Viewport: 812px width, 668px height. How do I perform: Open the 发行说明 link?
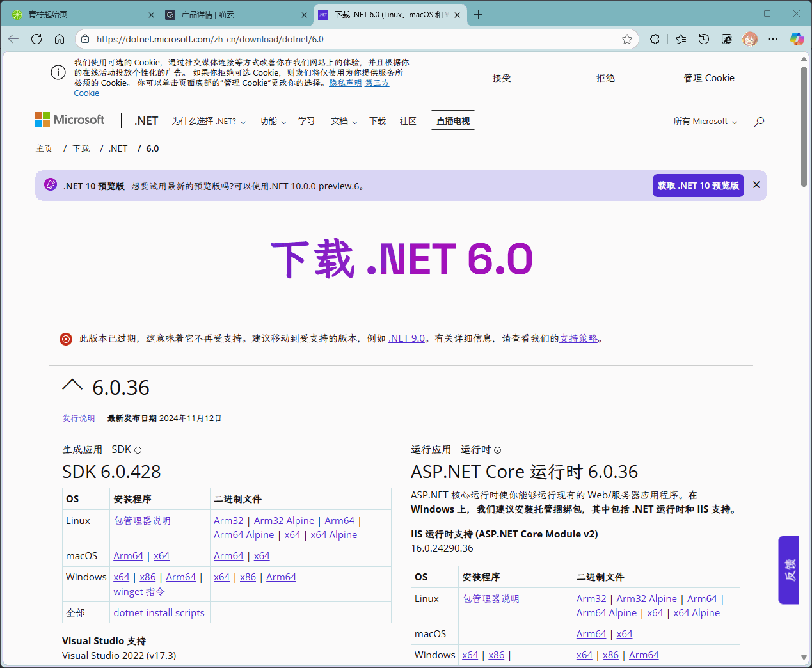[79, 418]
